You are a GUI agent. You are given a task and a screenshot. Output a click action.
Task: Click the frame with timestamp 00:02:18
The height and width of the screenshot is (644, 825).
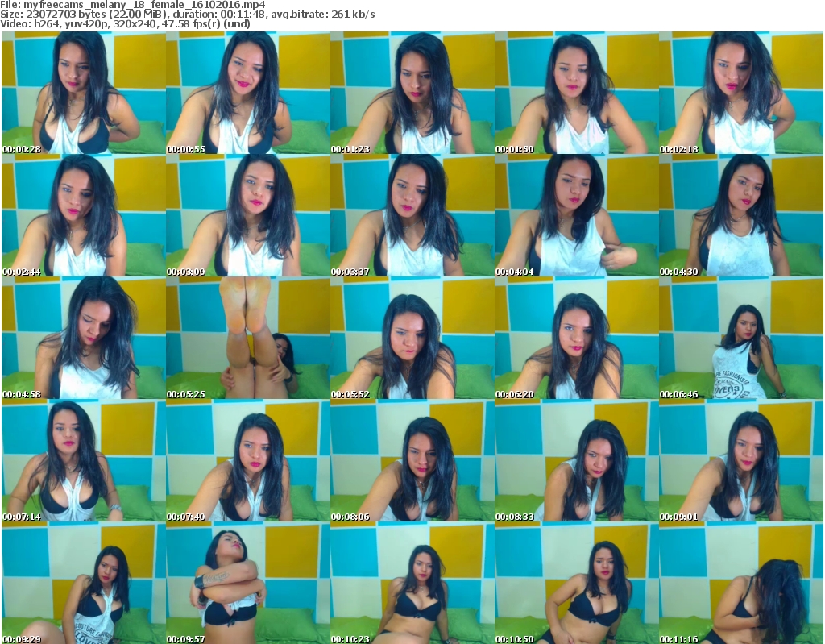tap(740, 93)
